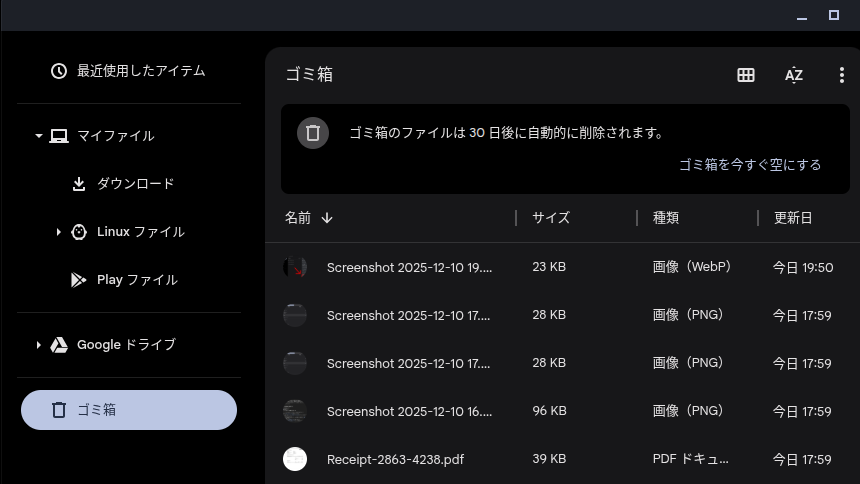Click the thumbnail of the 19:50 WebP screenshot
The height and width of the screenshot is (484, 860).
coord(295,267)
